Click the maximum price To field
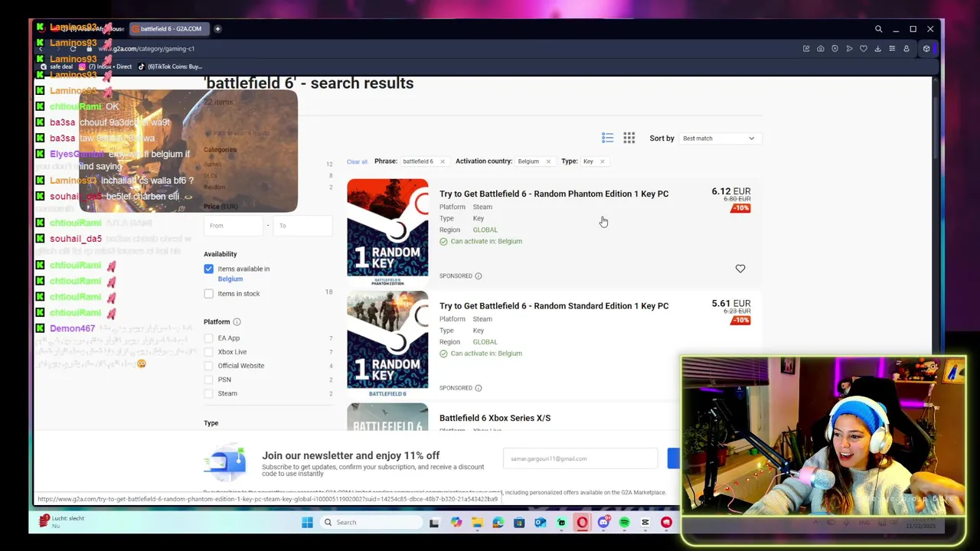 point(303,226)
